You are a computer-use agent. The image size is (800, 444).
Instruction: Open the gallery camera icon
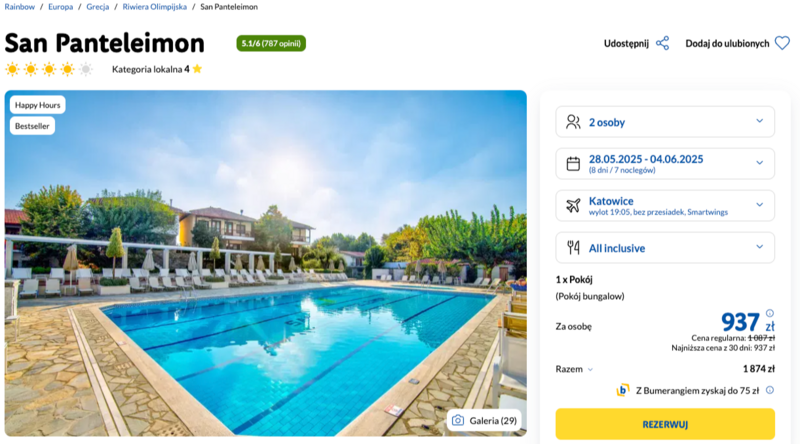(458, 421)
